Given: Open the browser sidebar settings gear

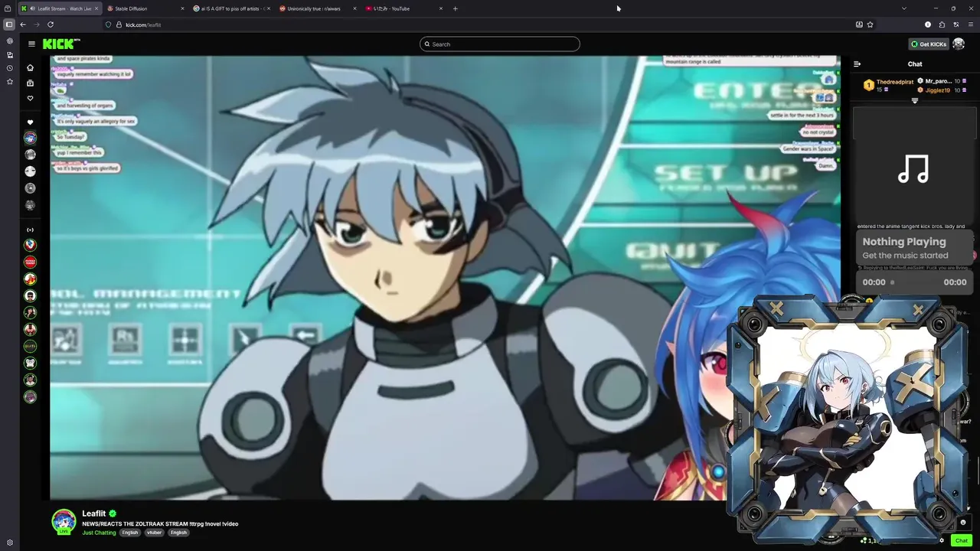Looking at the screenshot, I should pos(9,543).
